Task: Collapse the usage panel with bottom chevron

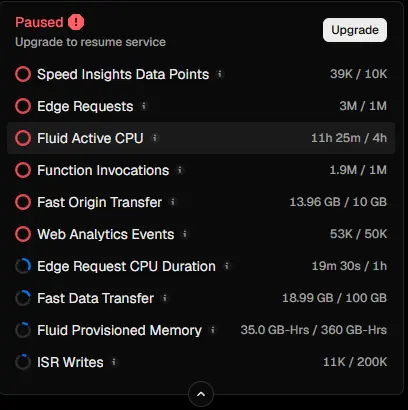Action: coord(201,394)
